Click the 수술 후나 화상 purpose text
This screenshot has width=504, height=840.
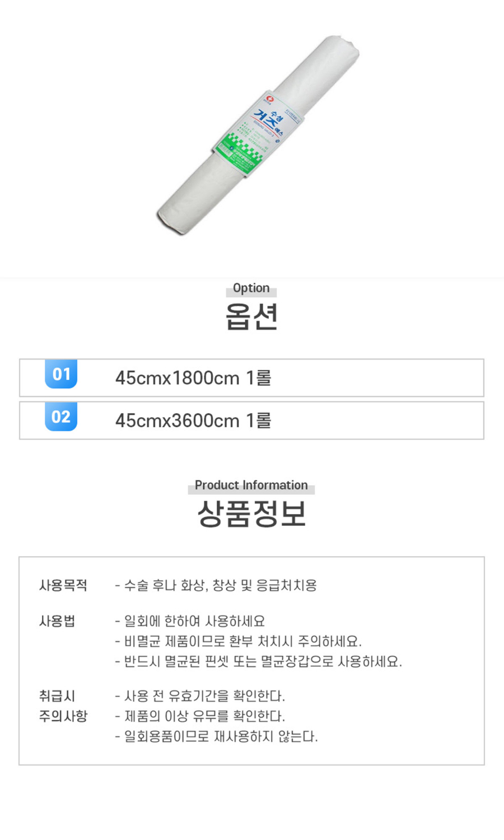(x=216, y=586)
